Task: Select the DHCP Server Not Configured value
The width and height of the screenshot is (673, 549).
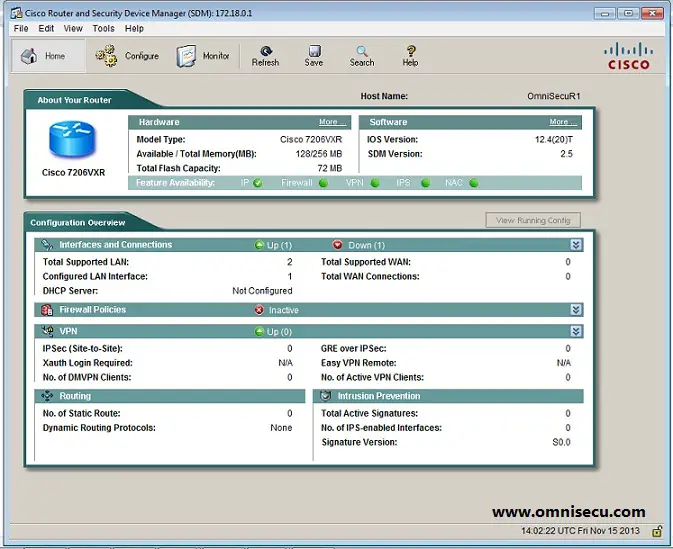Action: pos(262,291)
